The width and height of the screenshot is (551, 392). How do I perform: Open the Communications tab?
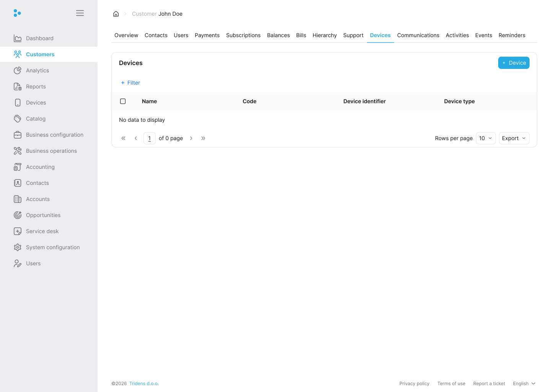pos(418,35)
